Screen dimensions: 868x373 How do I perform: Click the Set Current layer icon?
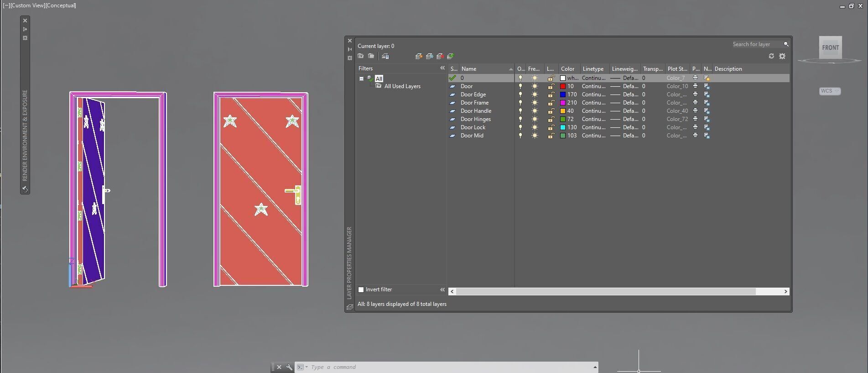coord(450,56)
